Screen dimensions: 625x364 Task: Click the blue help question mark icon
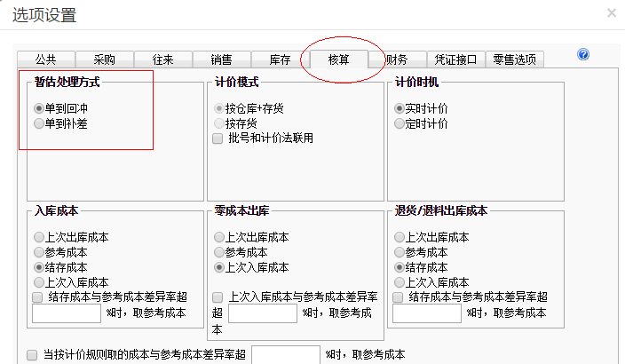[583, 55]
